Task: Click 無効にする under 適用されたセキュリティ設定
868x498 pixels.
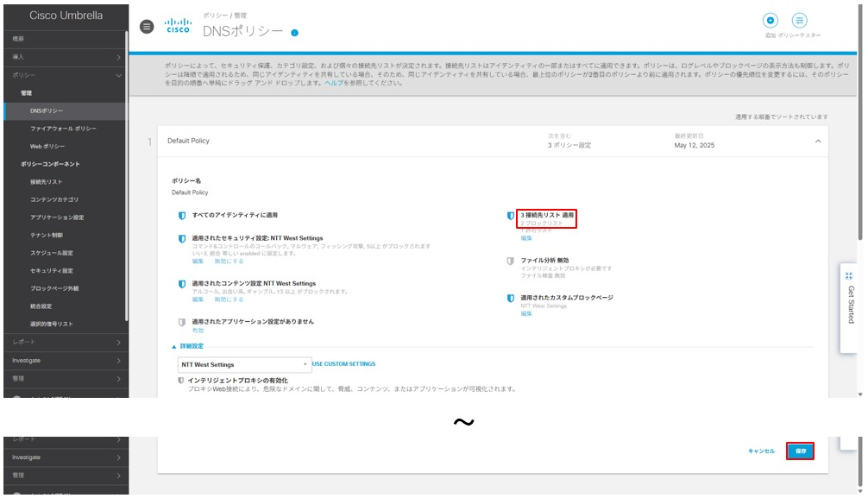Action: click(229, 262)
